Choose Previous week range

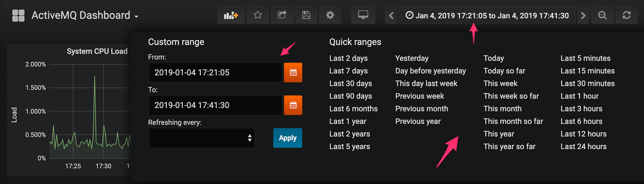[420, 96]
